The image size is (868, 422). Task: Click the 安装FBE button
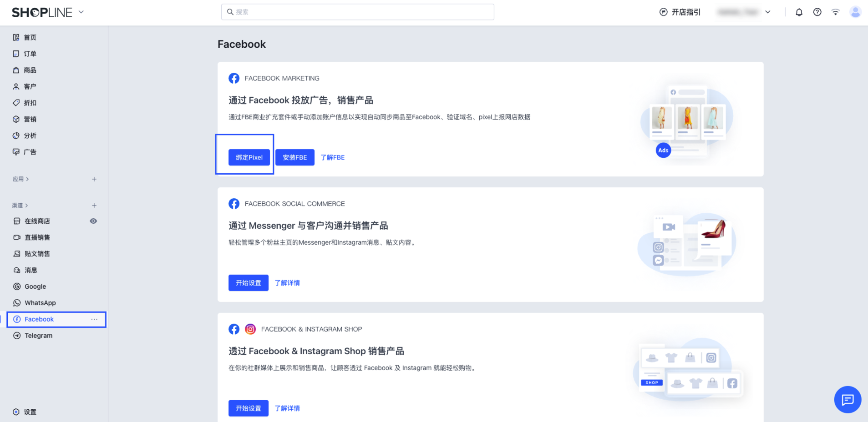coord(295,157)
